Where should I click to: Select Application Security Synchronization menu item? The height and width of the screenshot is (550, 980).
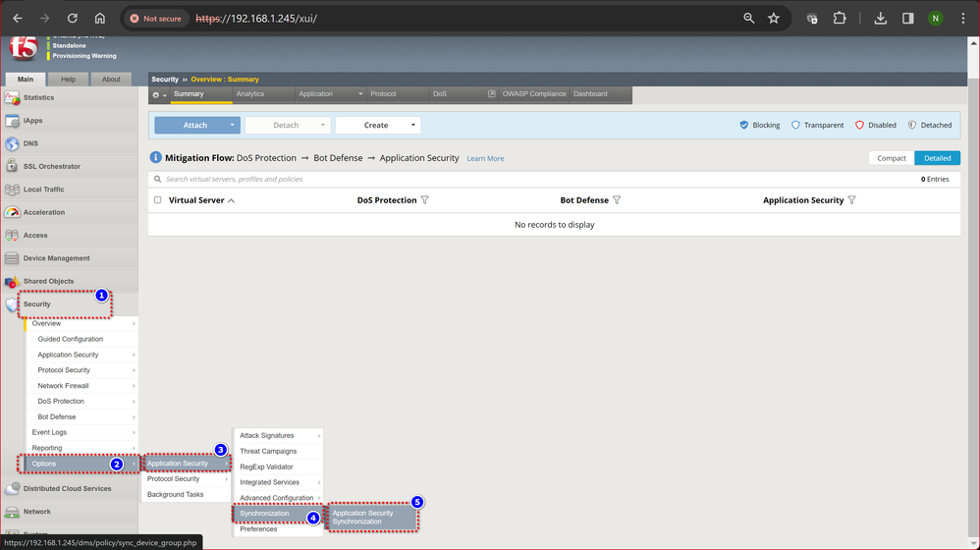(371, 517)
